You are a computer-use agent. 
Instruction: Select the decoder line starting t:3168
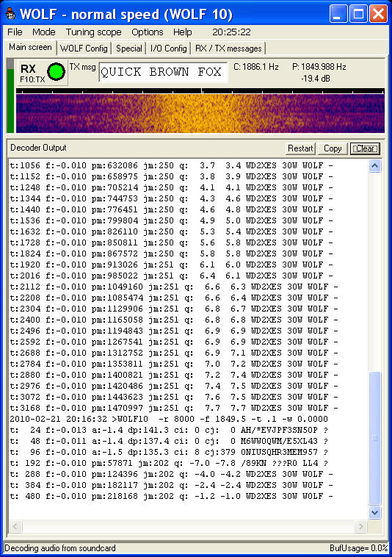[174, 408]
